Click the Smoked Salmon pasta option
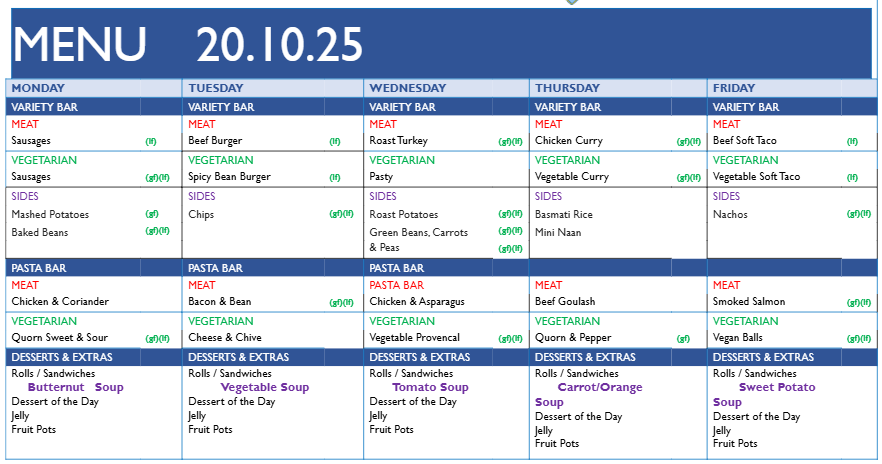Image resolution: width=882 pixels, height=464 pixels. (x=749, y=301)
